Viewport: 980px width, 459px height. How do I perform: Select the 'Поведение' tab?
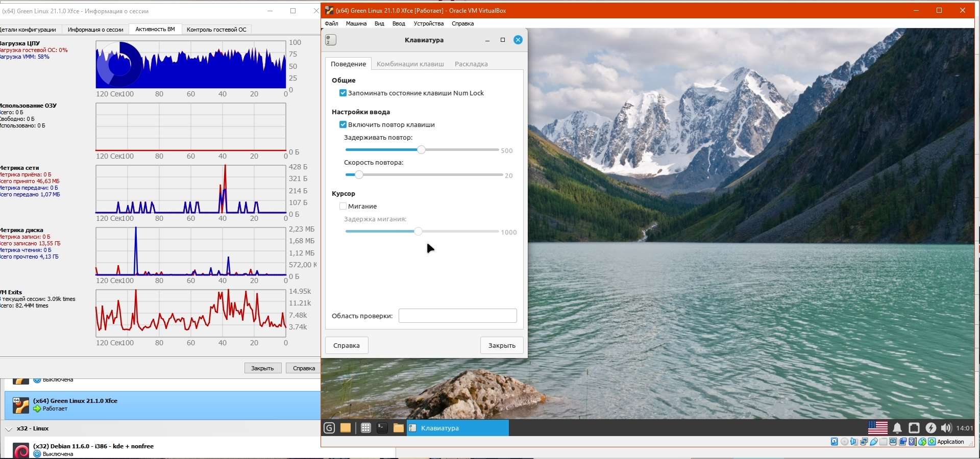(x=348, y=64)
